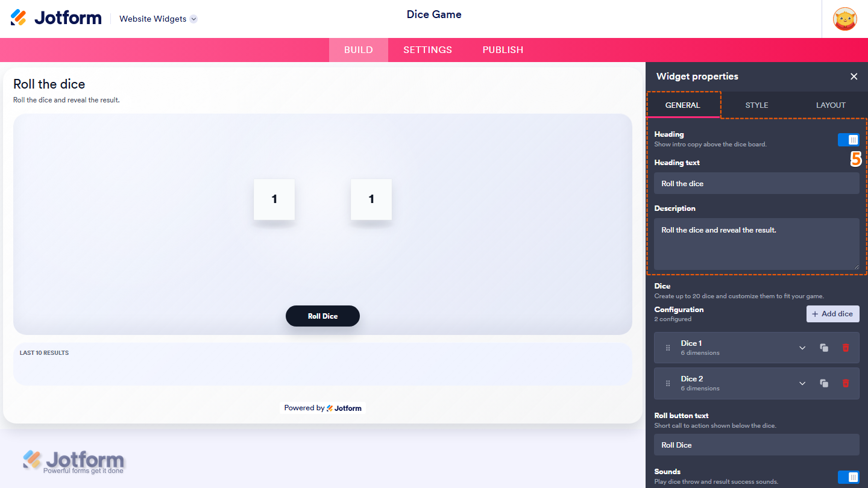Viewport: 868px width, 488px height.
Task: Switch to the PUBLISH tab
Action: [x=503, y=50]
